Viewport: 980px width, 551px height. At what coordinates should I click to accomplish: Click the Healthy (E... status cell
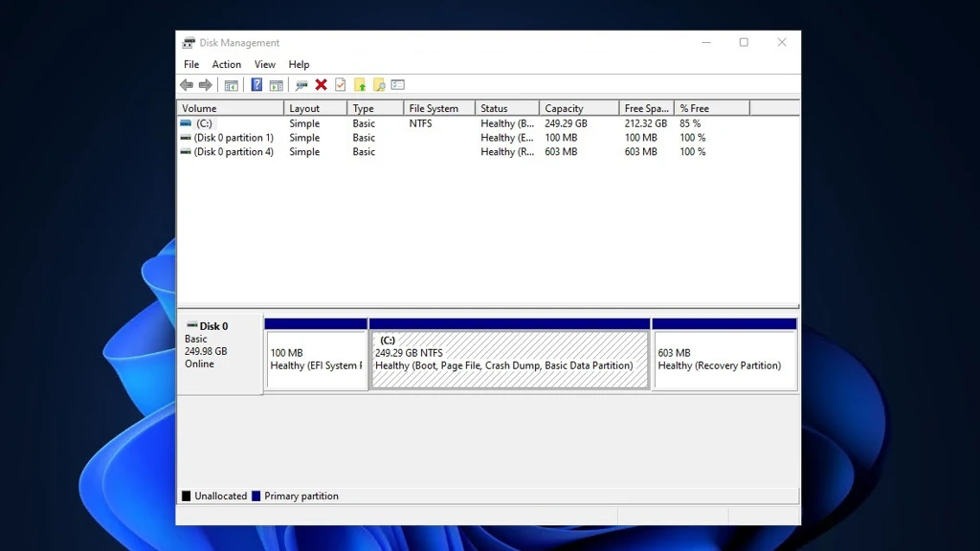pyautogui.click(x=507, y=138)
